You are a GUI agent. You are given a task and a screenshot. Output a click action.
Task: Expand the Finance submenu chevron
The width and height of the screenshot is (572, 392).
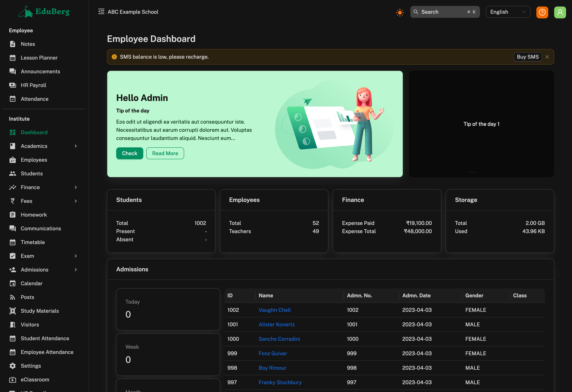76,187
